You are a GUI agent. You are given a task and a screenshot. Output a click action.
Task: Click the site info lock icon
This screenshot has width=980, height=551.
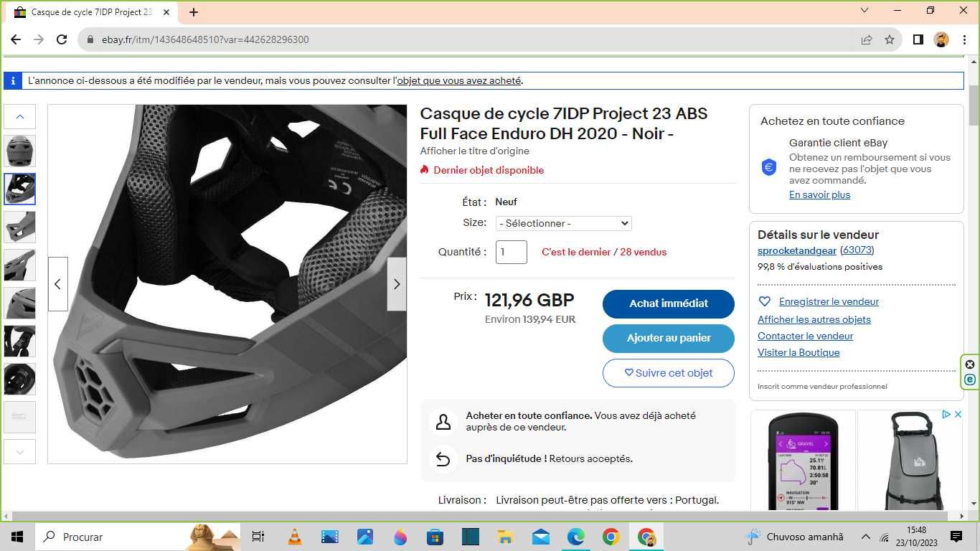pos(90,39)
